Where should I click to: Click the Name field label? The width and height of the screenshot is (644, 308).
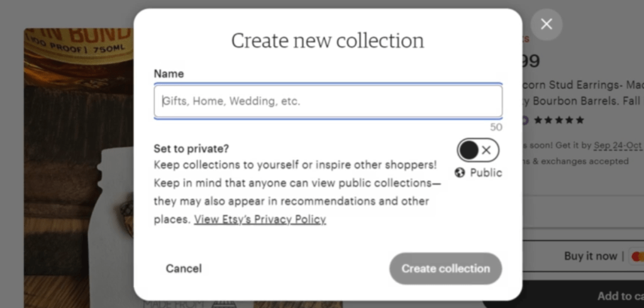169,74
